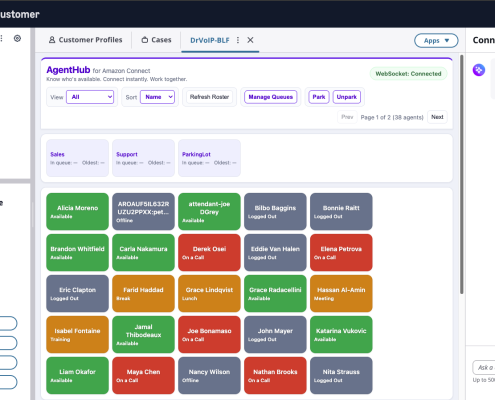
Task: Click the target icon in left panel
Action: (x=17, y=38)
